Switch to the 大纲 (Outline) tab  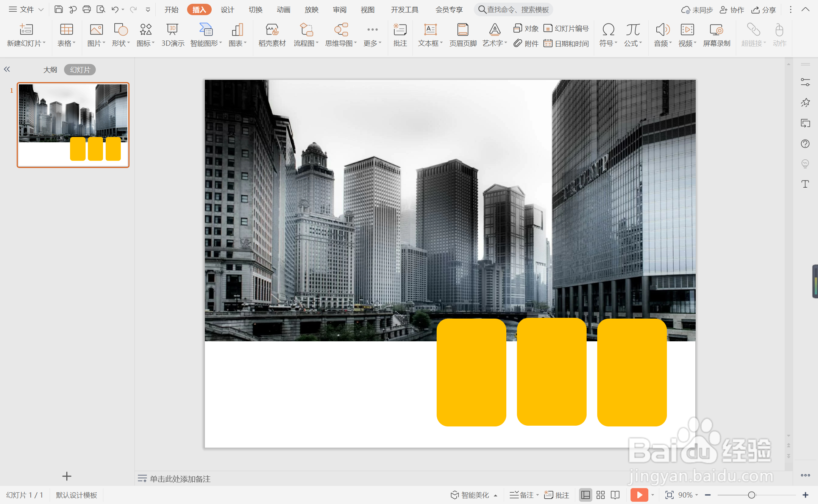(50, 70)
